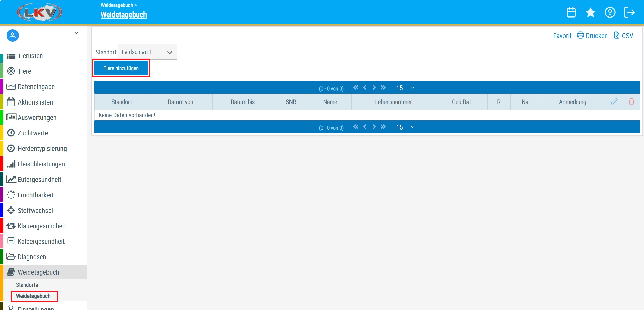Sort by Lebensnummer column header

click(393, 102)
